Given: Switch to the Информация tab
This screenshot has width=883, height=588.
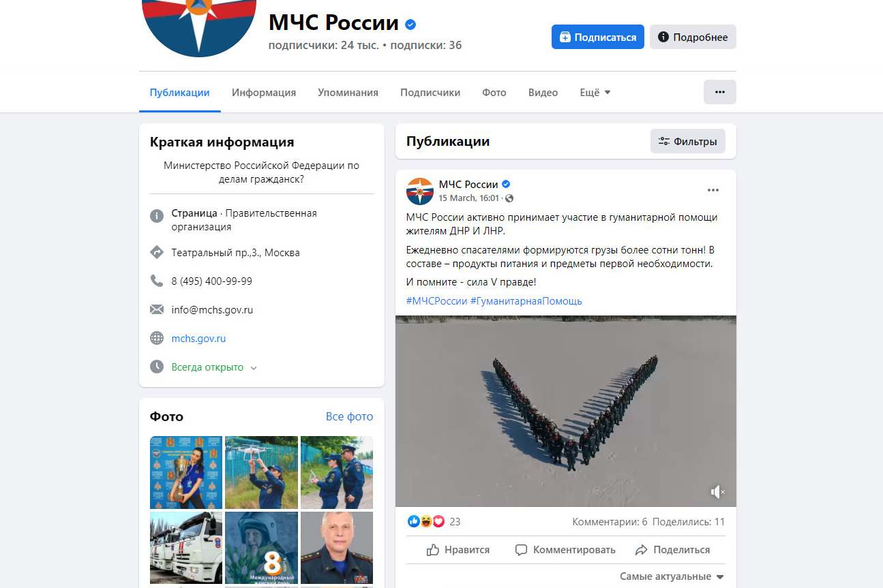Looking at the screenshot, I should (264, 93).
